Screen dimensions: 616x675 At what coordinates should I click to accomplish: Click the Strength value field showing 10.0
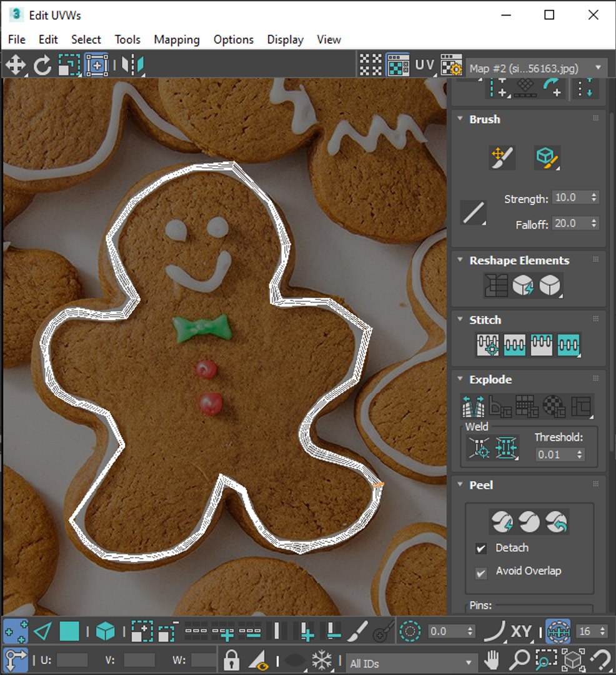570,197
